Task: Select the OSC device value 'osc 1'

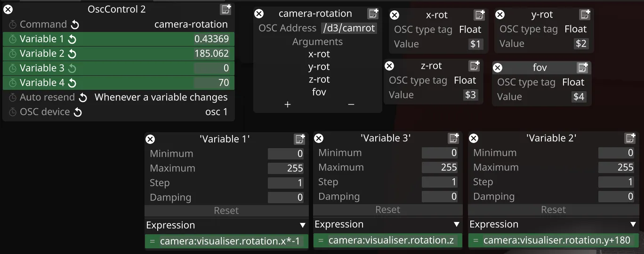Action: coord(217,112)
